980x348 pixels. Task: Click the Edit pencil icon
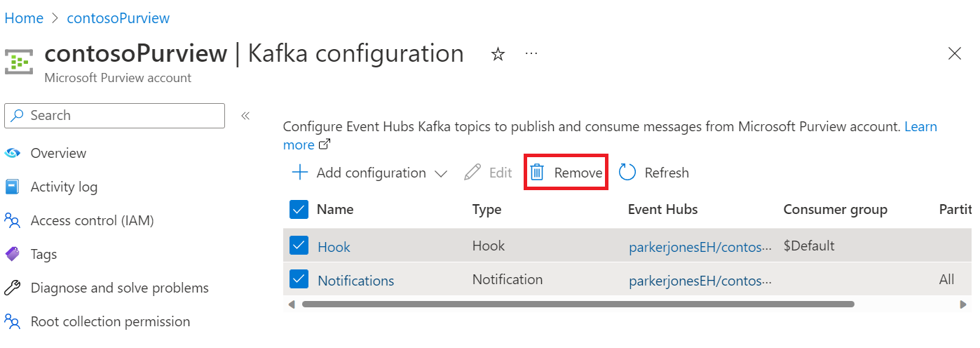(473, 173)
